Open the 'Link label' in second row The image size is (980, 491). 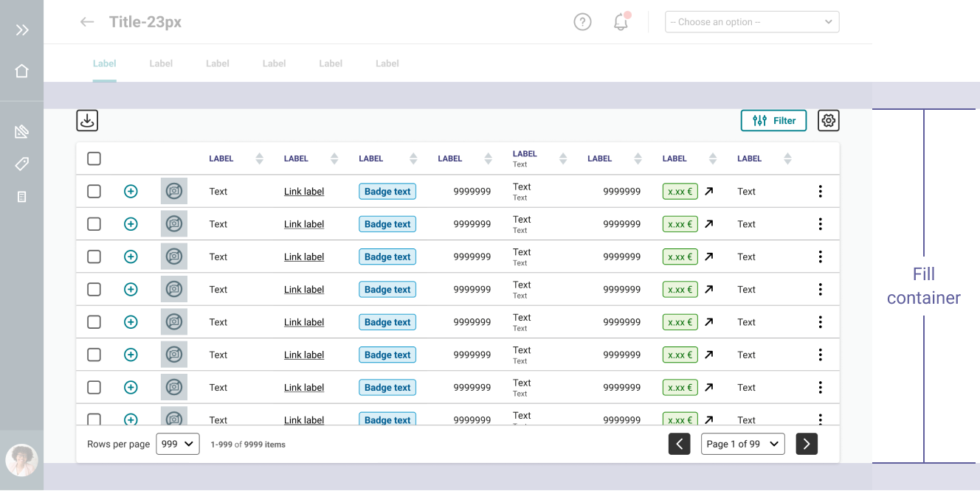(304, 224)
